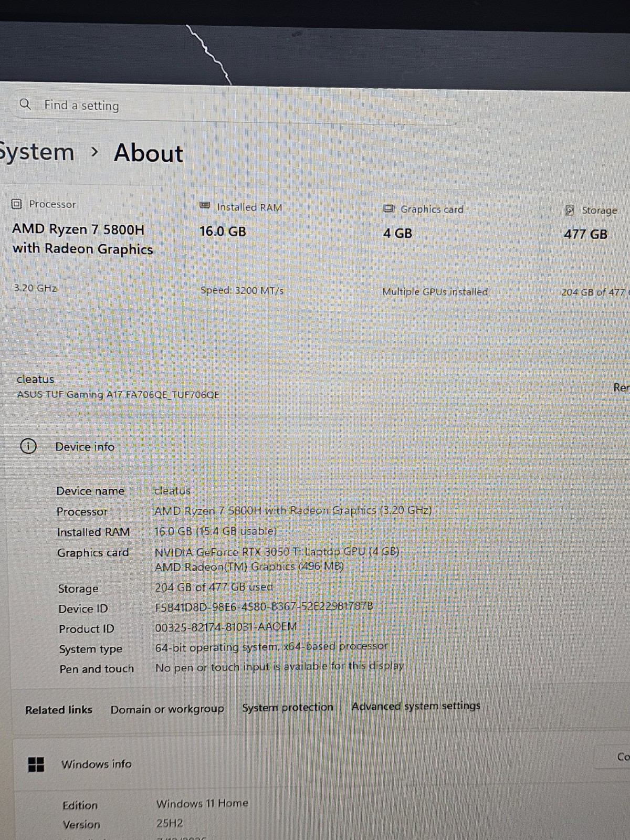Click the Installed RAM icon

[205, 206]
